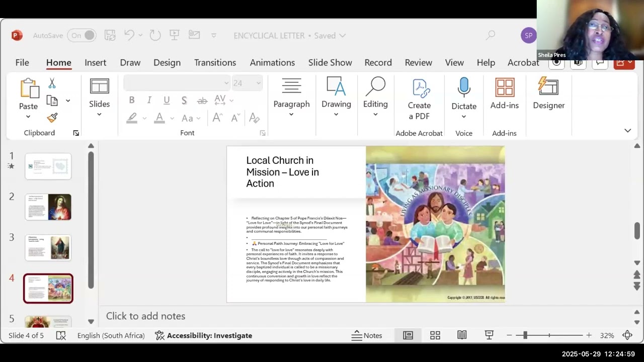Switch to the Insert tab
This screenshot has width=644, height=362.
click(x=95, y=62)
